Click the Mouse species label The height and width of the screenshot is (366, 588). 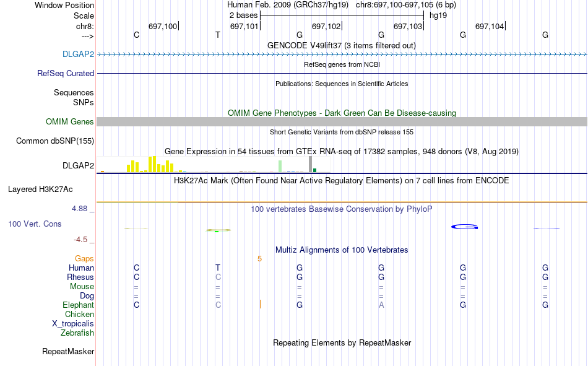point(82,286)
